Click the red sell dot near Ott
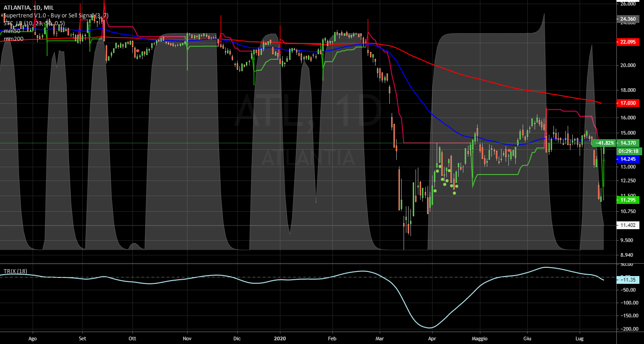644x344 pixels. [137, 51]
